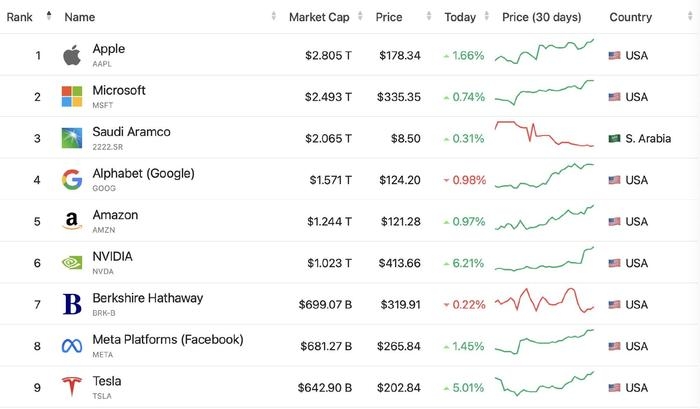700x409 pixels.
Task: Sort by Price column header
Action: point(389,17)
